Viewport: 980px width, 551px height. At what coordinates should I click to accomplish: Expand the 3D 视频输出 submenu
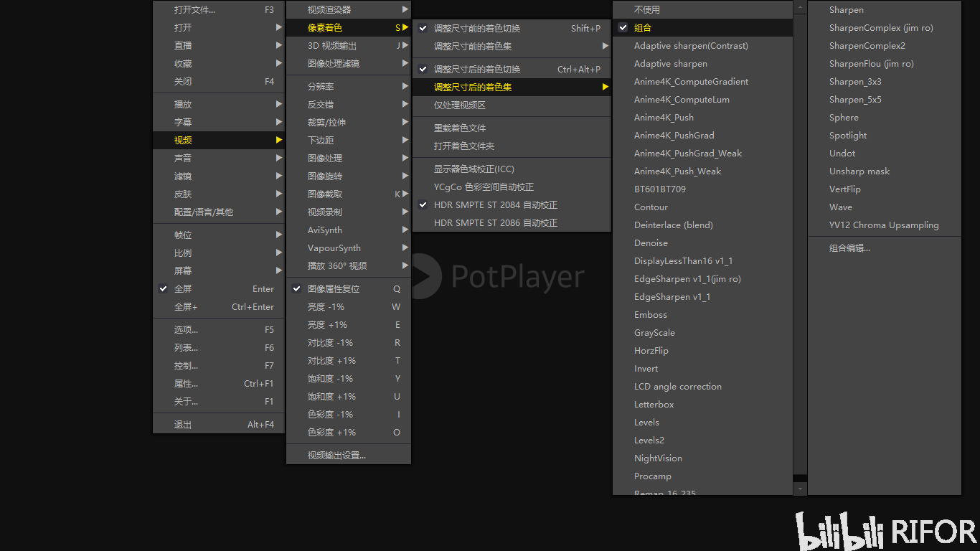(349, 45)
